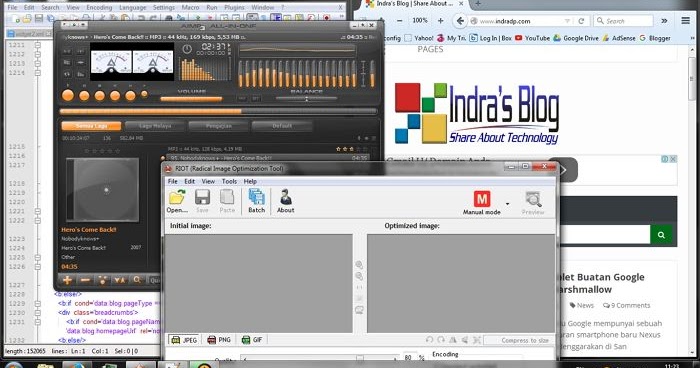This screenshot has width=700, height=368.
Task: Click the News tag link
Action: 582,305
